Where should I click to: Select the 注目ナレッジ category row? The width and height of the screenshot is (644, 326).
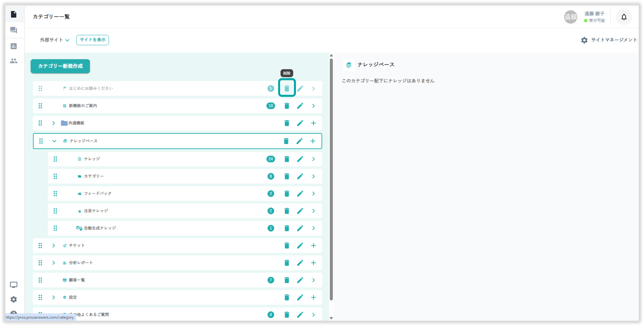click(x=96, y=211)
